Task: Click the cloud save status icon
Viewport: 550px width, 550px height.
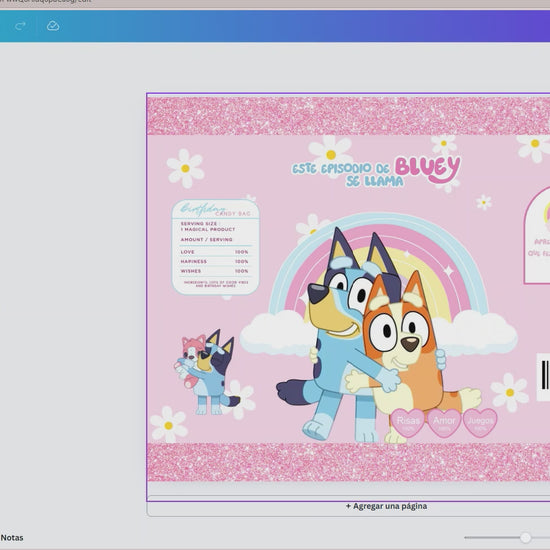Action: pos(53,26)
